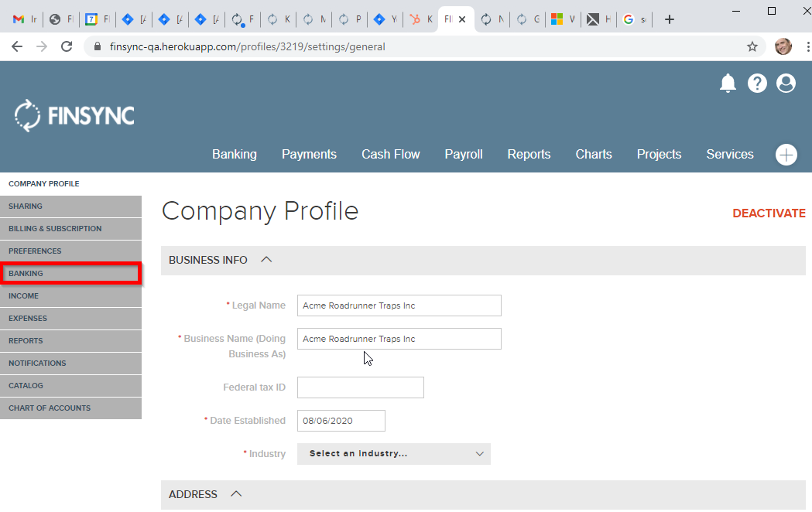
Task: Go to Billing & Subscription settings
Action: (55, 229)
